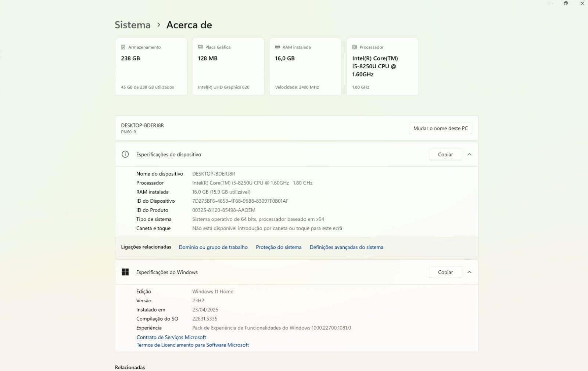This screenshot has width=588, height=371.
Task: Click Velocidade: 2400 MHz text
Action: [x=297, y=87]
